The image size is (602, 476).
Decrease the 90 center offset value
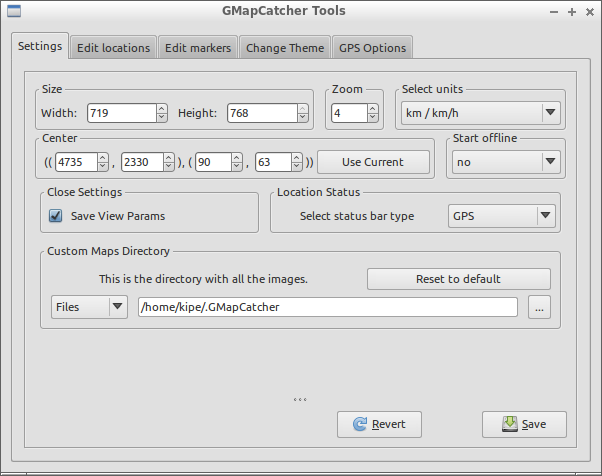(x=237, y=166)
